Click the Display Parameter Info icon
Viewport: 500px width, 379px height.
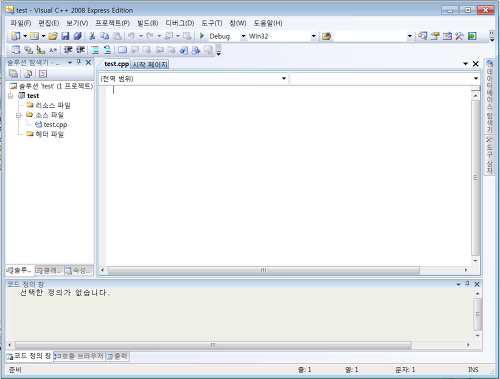click(x=28, y=50)
